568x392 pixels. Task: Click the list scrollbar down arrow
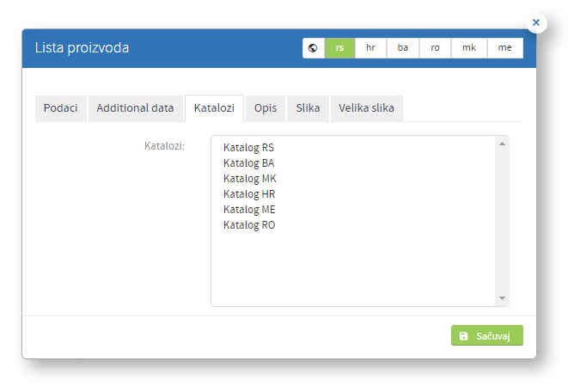(x=502, y=298)
